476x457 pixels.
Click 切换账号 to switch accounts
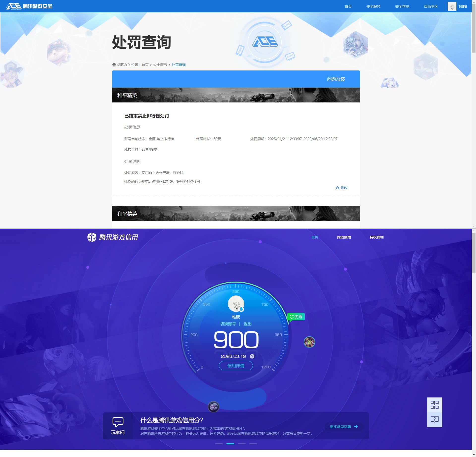click(x=228, y=324)
